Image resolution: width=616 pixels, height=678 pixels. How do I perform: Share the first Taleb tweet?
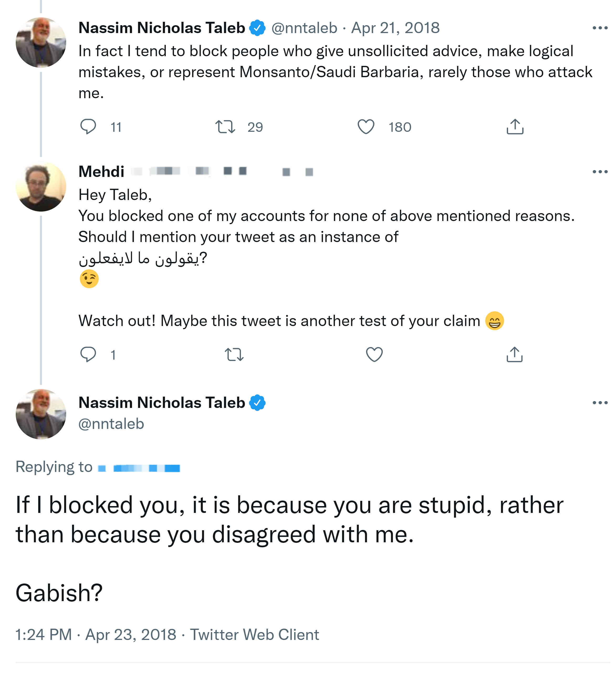click(x=515, y=127)
